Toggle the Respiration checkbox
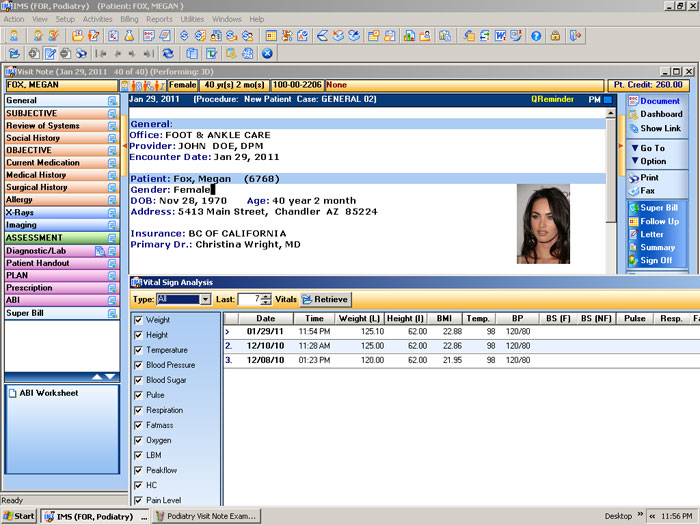 (x=138, y=410)
